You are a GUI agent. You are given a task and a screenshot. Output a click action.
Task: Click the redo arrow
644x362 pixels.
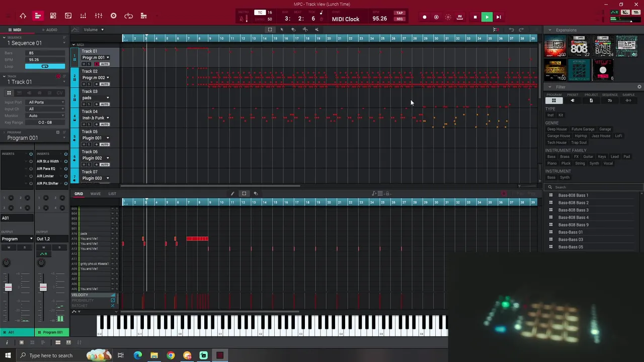pyautogui.click(x=522, y=30)
